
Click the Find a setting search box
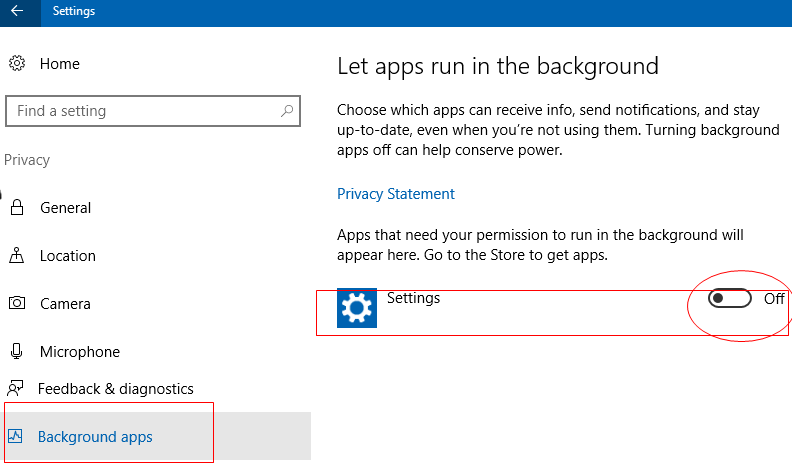coord(153,111)
